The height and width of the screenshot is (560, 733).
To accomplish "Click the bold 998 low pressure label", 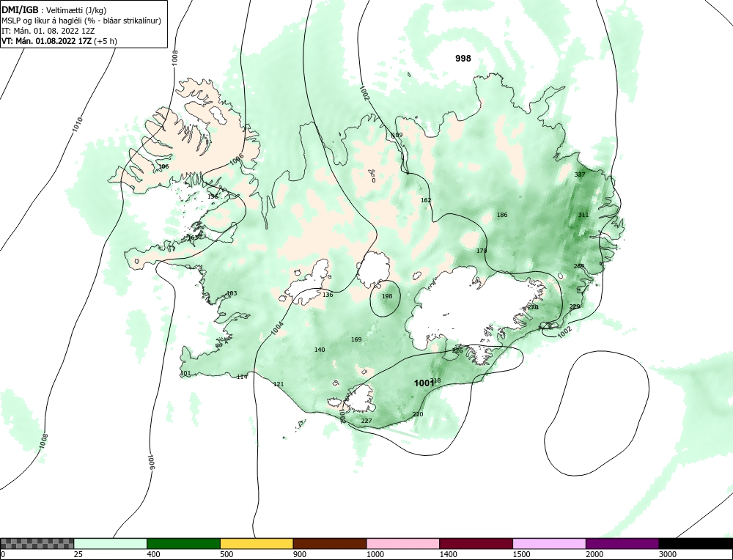I will tap(463, 59).
